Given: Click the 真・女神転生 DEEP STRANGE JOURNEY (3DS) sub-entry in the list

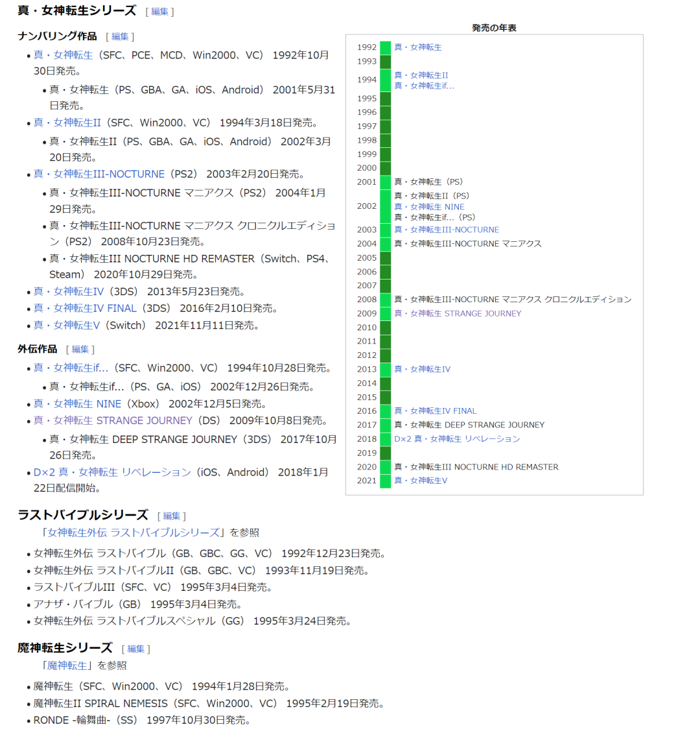Looking at the screenshot, I should point(193,447).
